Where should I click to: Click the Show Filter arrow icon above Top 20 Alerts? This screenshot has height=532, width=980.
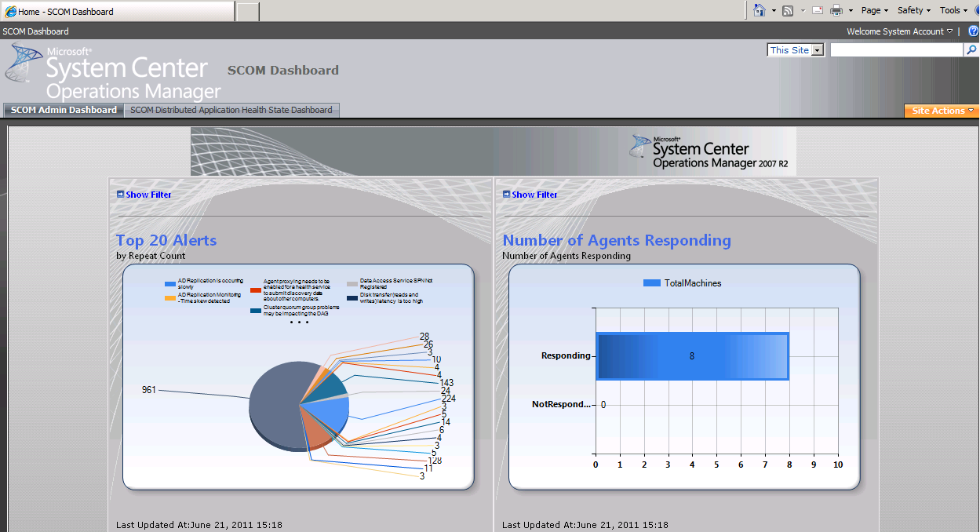(x=119, y=194)
